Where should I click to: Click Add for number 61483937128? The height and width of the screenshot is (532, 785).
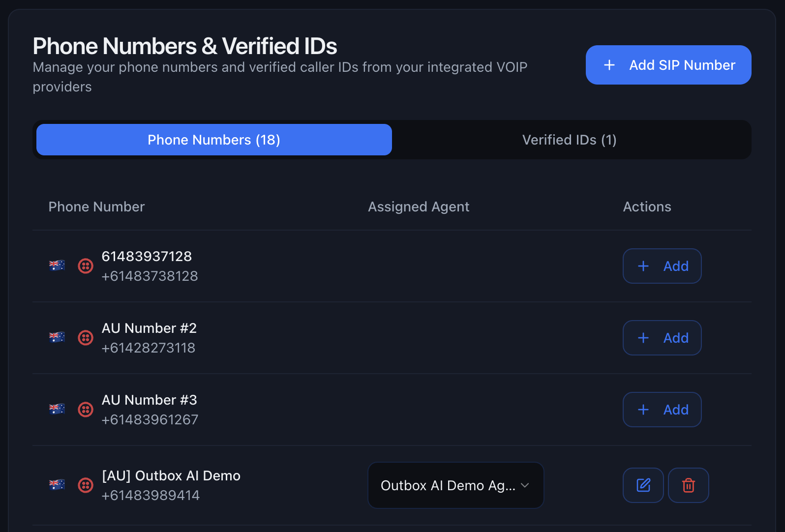pyautogui.click(x=662, y=266)
